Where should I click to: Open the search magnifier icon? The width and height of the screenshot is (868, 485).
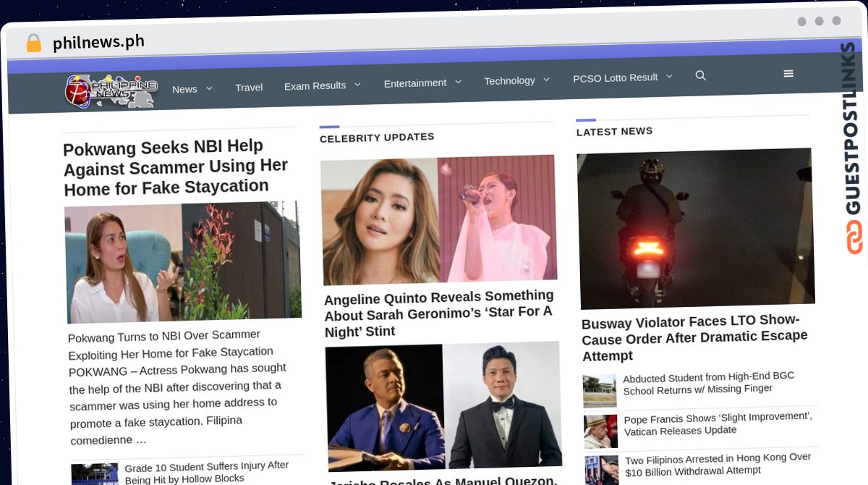(x=700, y=75)
